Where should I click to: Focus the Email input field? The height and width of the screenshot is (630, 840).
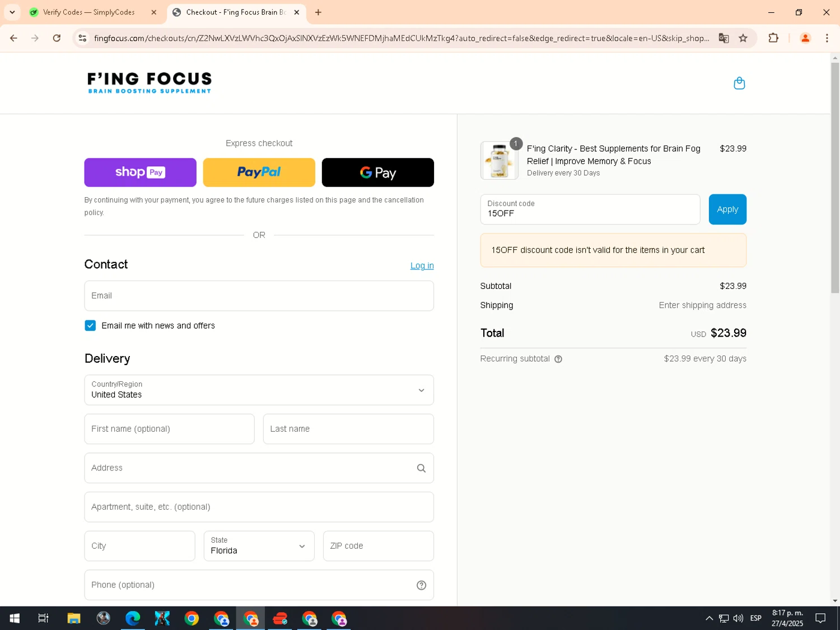coord(259,296)
